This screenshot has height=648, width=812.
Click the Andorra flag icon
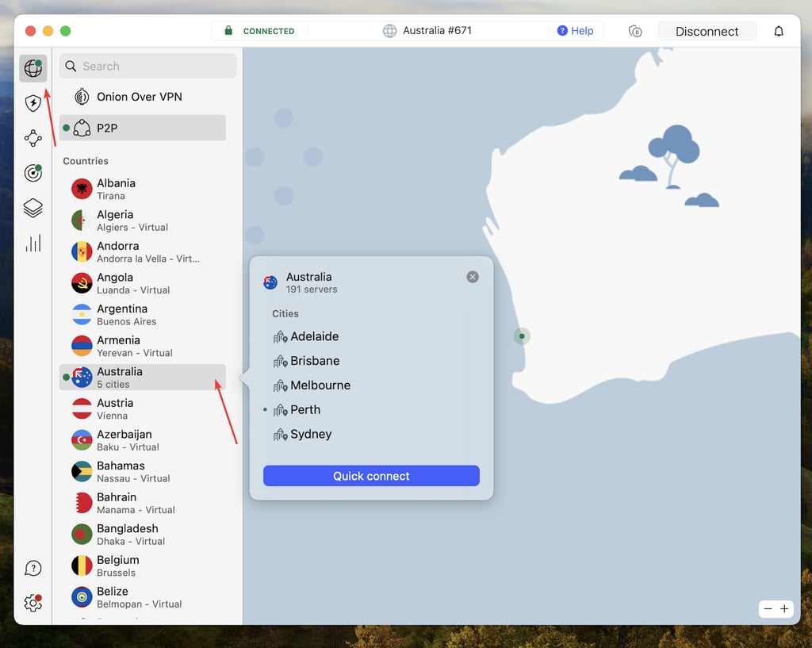click(82, 251)
